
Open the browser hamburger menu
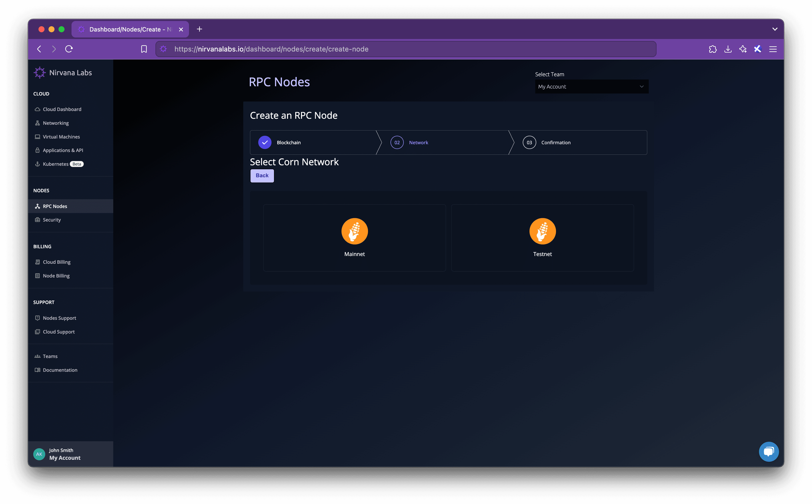tap(773, 49)
